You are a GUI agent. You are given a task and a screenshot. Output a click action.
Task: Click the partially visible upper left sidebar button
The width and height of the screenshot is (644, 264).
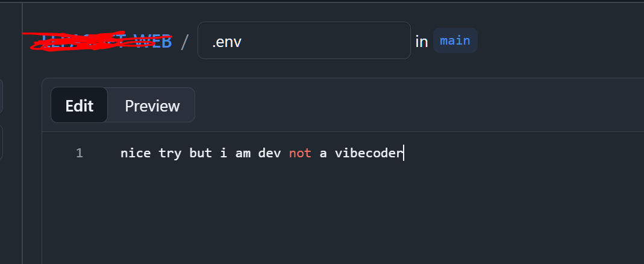1,95
